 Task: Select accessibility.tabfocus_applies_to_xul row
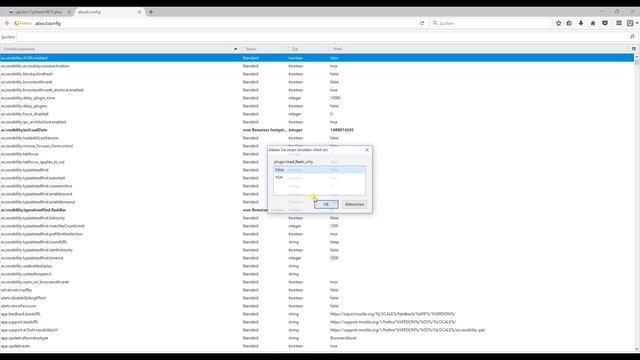pyautogui.click(x=317, y=162)
